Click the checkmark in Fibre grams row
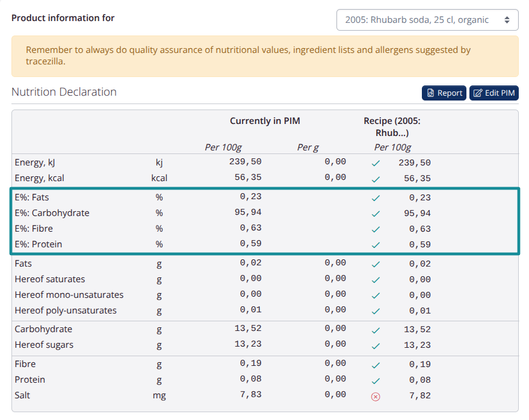The width and height of the screenshot is (529, 420). coord(376,365)
